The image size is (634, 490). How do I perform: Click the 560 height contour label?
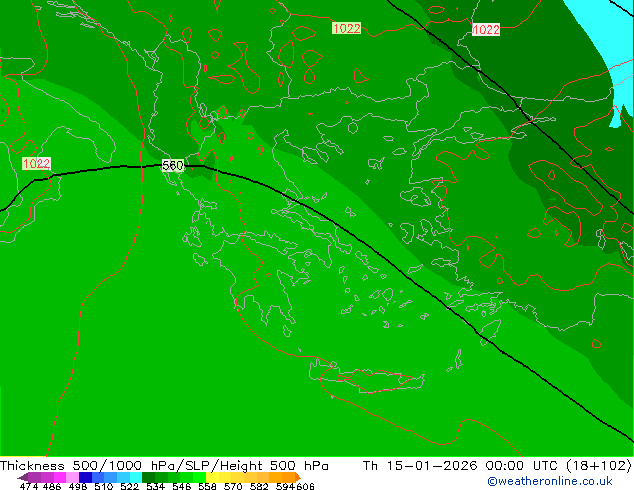[x=173, y=165]
